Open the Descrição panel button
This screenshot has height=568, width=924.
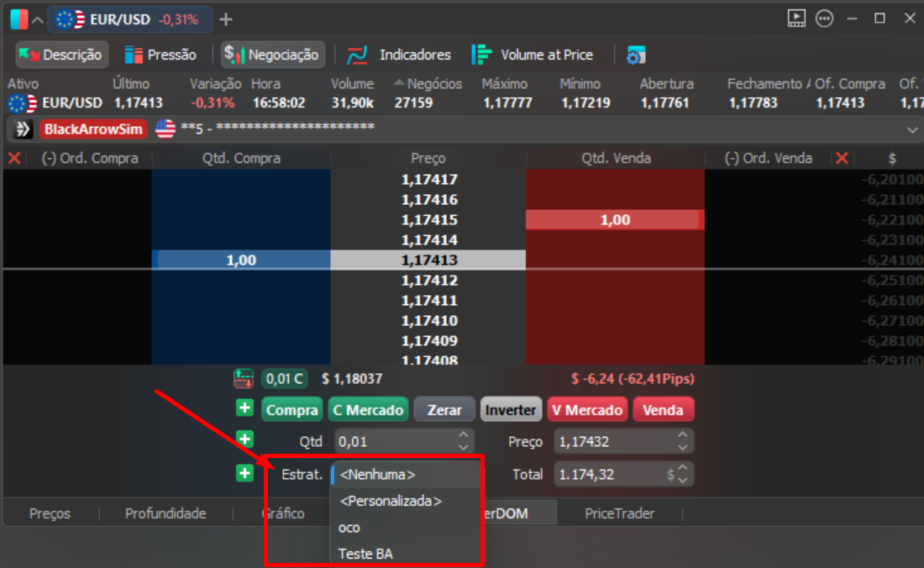click(62, 55)
